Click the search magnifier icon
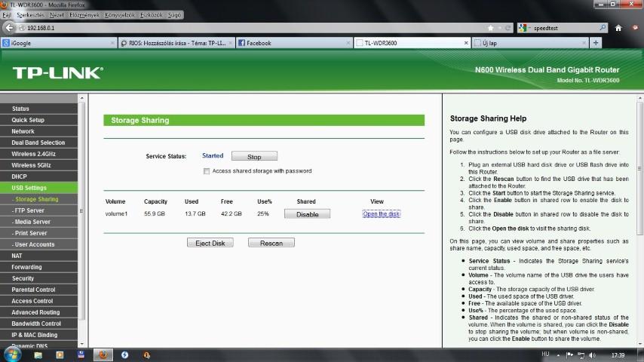Image resolution: width=644 pixels, height=362 pixels. (603, 28)
